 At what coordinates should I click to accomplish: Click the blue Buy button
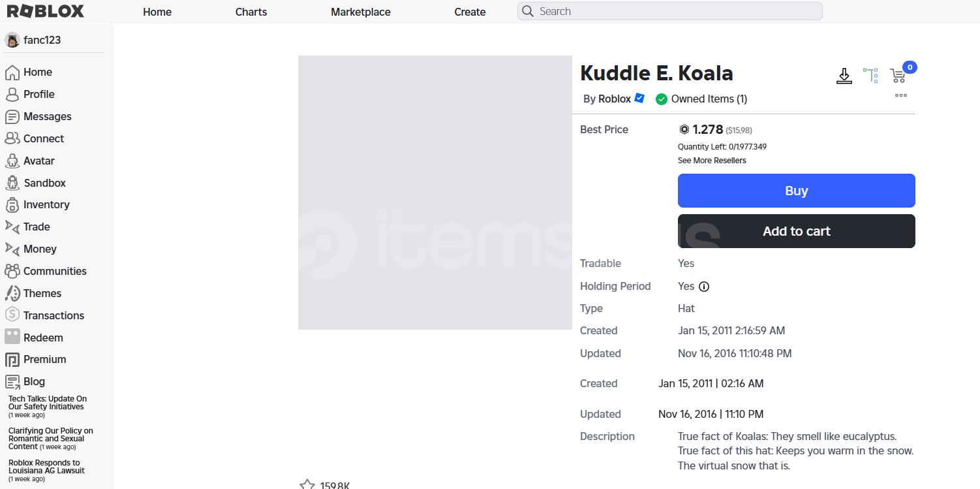[796, 191]
